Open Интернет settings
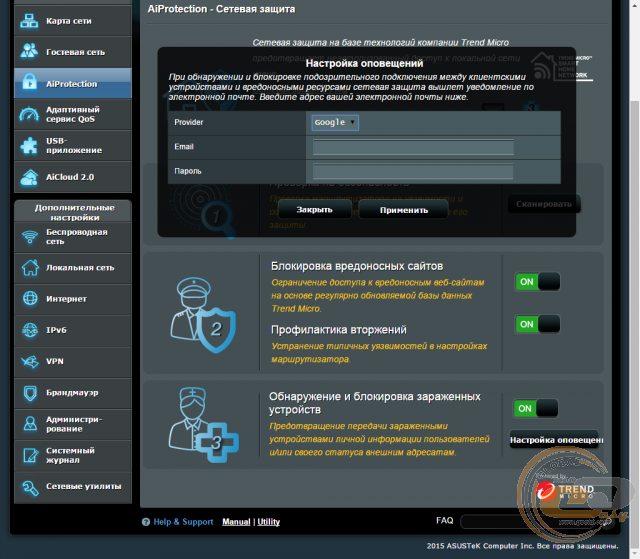Screen dimensions: 640x559 73,299
